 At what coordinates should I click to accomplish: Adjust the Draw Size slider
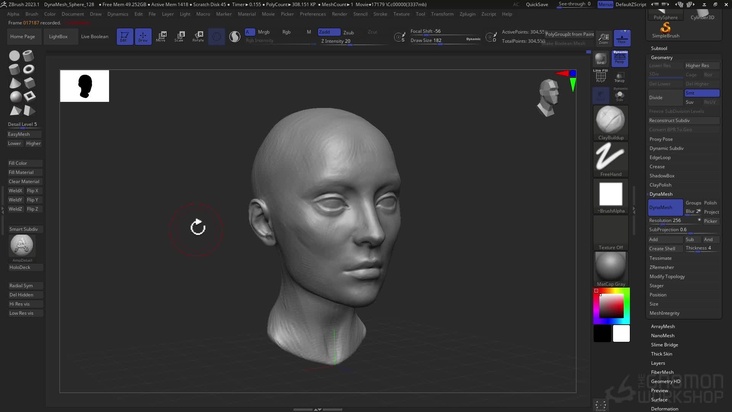[x=445, y=41]
